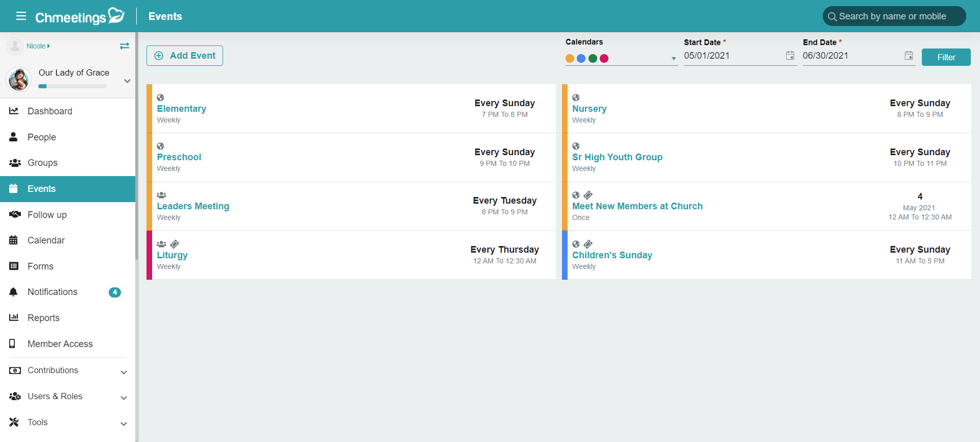
Task: Click the Forms list icon
Action: tap(14, 266)
